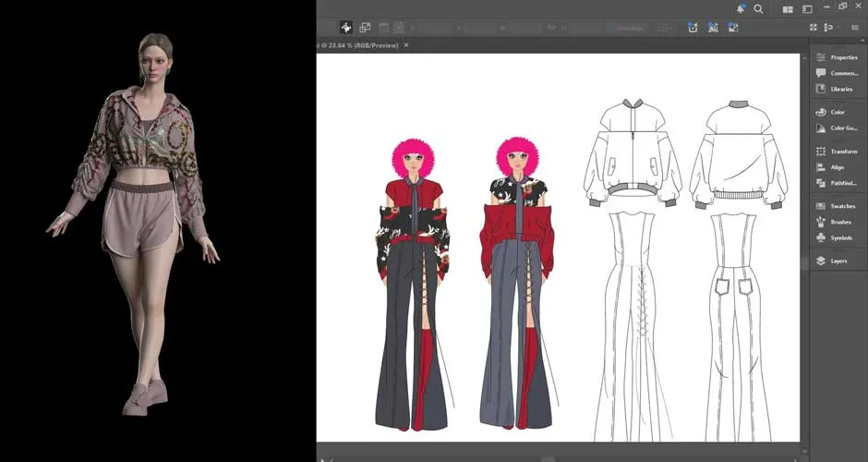Click the overlapping squares icon in control bar
868x462 pixels.
tap(365, 27)
